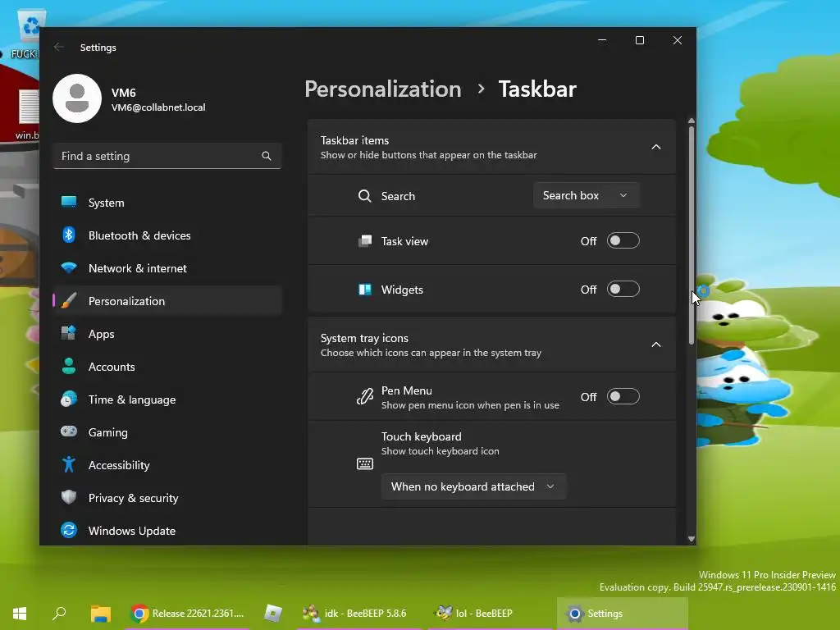Open Gaming settings page

coord(167,431)
